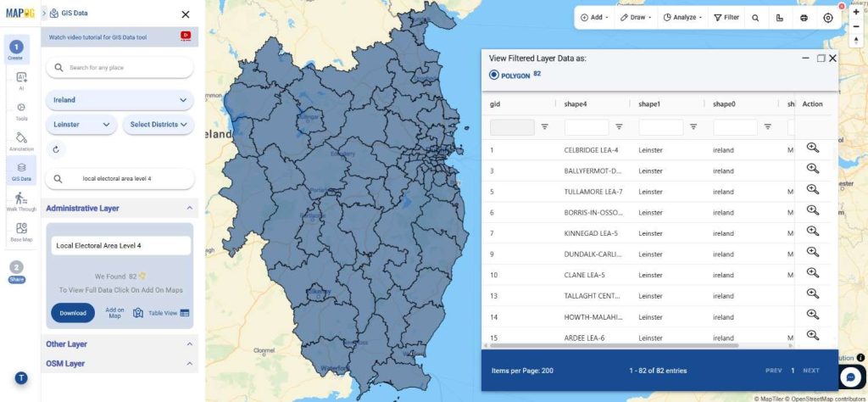Screen dimensions: 868x402
Task: Open the Ireland country dropdown
Action: click(x=120, y=100)
